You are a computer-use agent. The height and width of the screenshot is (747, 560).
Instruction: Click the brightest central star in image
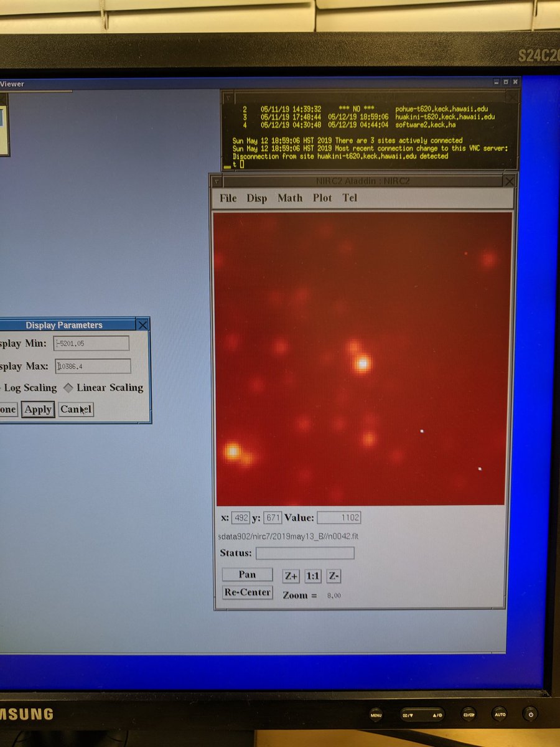point(362,362)
